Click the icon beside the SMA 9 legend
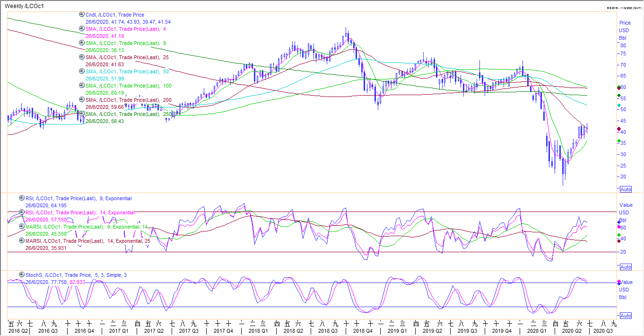The width and height of the screenshot is (644, 336). click(x=81, y=43)
